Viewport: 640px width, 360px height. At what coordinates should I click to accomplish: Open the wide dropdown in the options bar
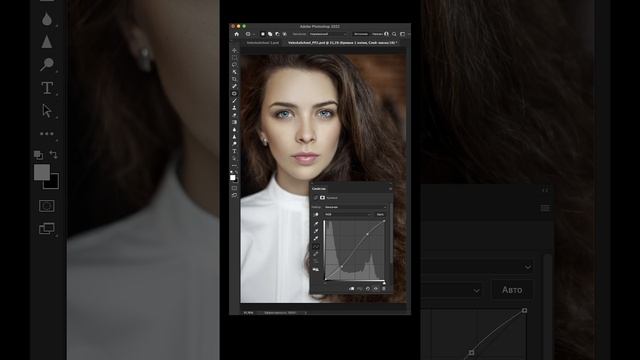click(x=329, y=34)
